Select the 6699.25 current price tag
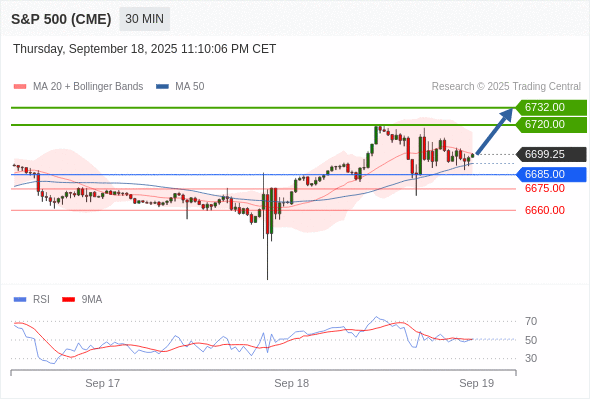Screen dimensions: 590x400 (x=551, y=154)
